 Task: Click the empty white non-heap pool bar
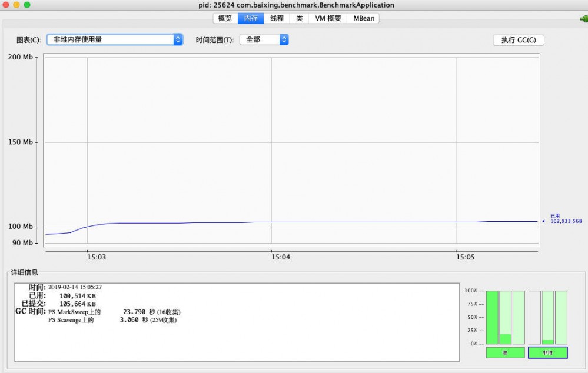(x=534, y=317)
